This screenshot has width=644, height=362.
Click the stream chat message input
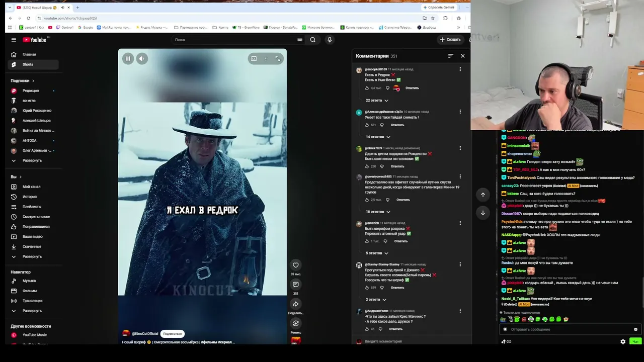click(x=571, y=329)
